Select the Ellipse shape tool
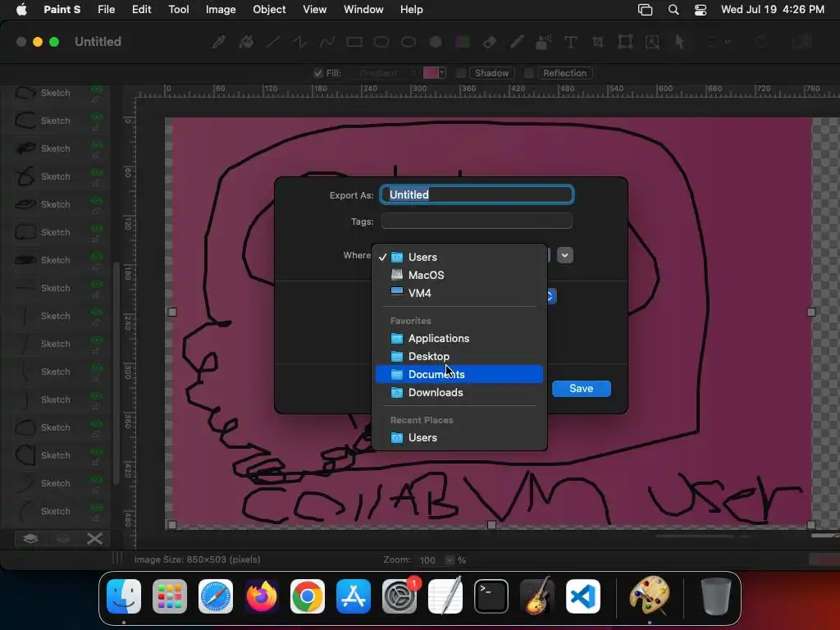 [x=409, y=42]
